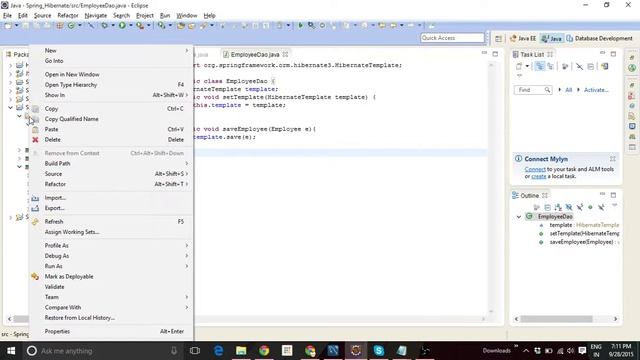
Task: Click the All working set link
Action: coord(568,90)
